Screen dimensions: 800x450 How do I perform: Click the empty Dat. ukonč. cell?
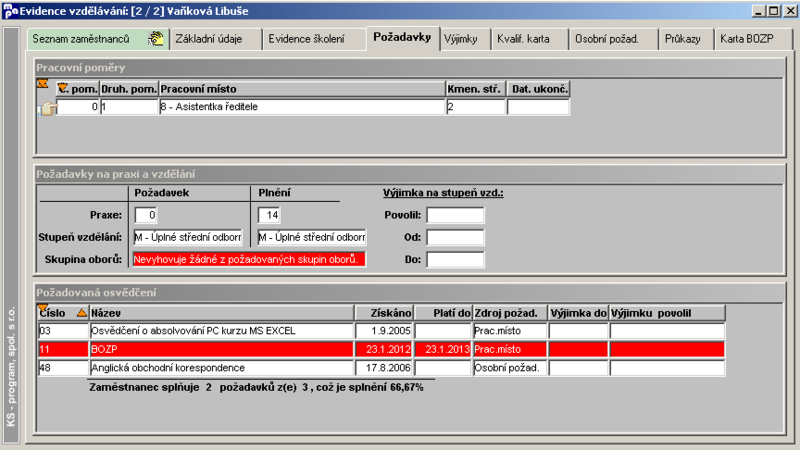538,107
